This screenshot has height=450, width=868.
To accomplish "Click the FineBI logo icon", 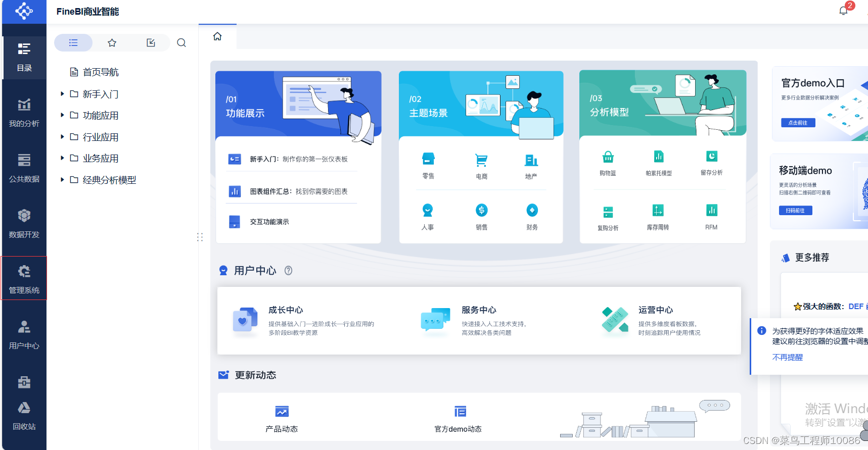I will pyautogui.click(x=24, y=11).
